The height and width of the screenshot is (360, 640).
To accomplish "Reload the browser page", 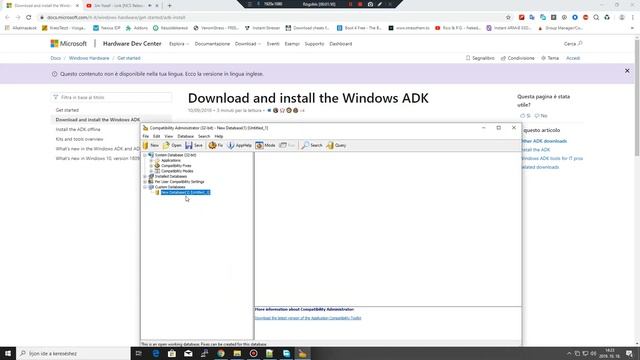I will pos(29,18).
